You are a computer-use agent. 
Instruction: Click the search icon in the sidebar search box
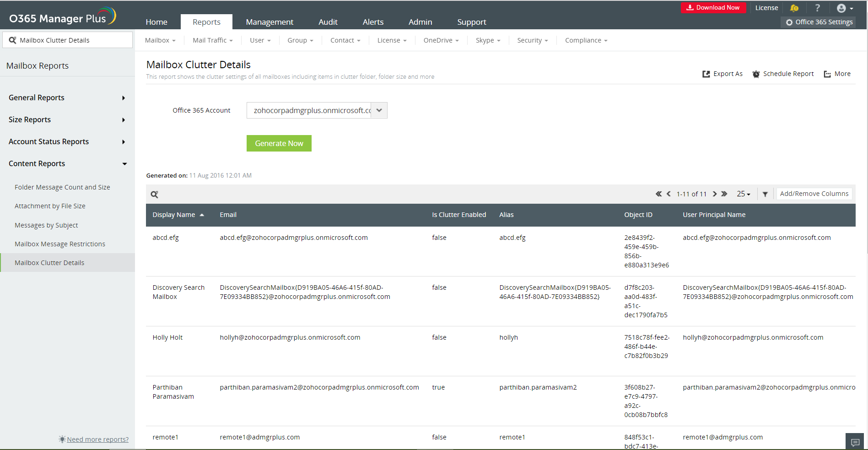(x=12, y=40)
